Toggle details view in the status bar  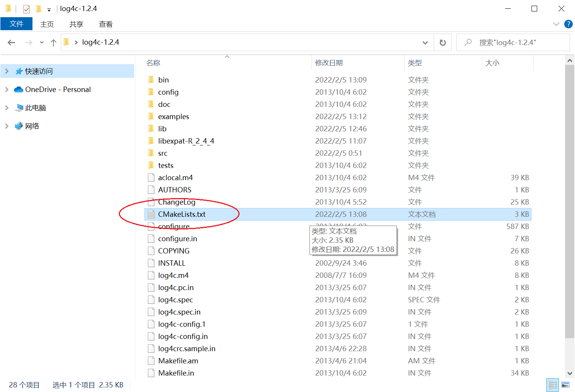(x=552, y=385)
